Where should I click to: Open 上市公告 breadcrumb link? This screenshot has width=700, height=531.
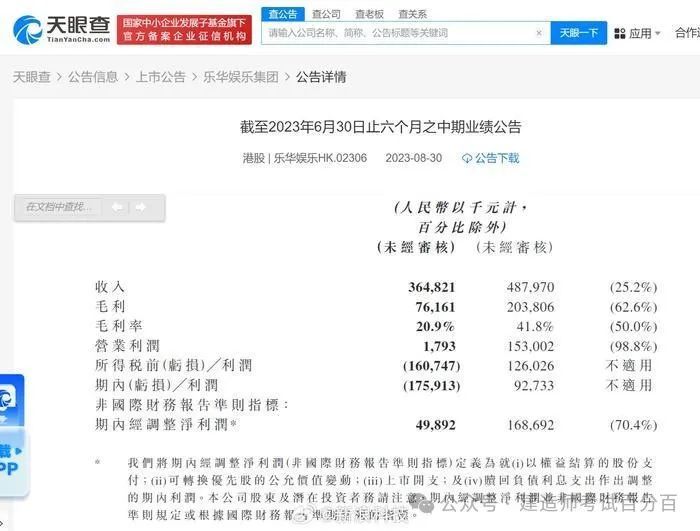click(160, 77)
